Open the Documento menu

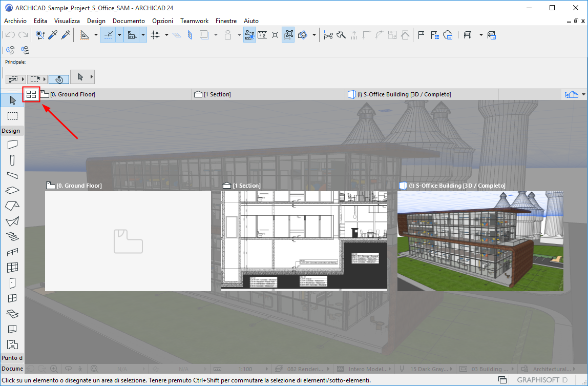pyautogui.click(x=129, y=21)
